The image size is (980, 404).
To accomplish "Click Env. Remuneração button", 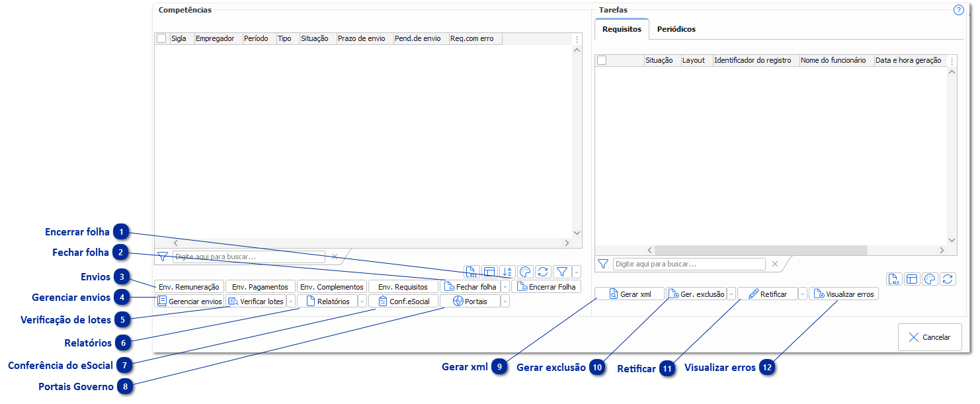I will point(189,287).
